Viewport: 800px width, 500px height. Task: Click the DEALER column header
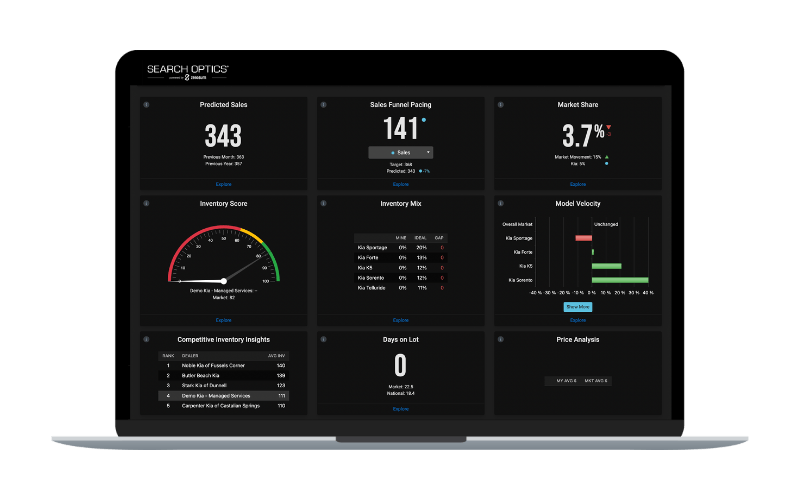(x=190, y=356)
